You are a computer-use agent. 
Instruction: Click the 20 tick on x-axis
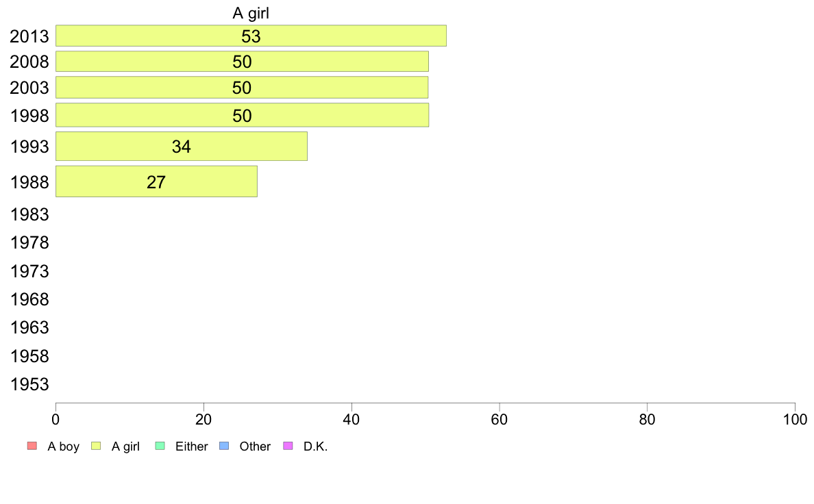pos(203,419)
